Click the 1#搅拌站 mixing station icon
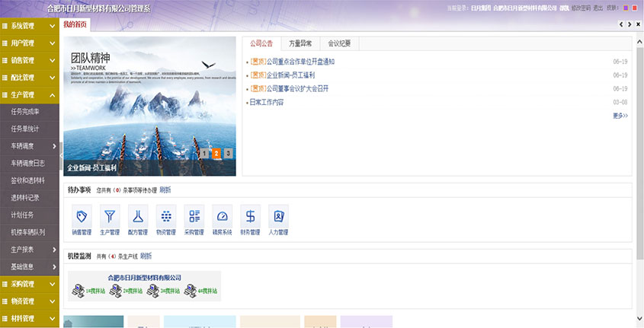 [x=78, y=290]
